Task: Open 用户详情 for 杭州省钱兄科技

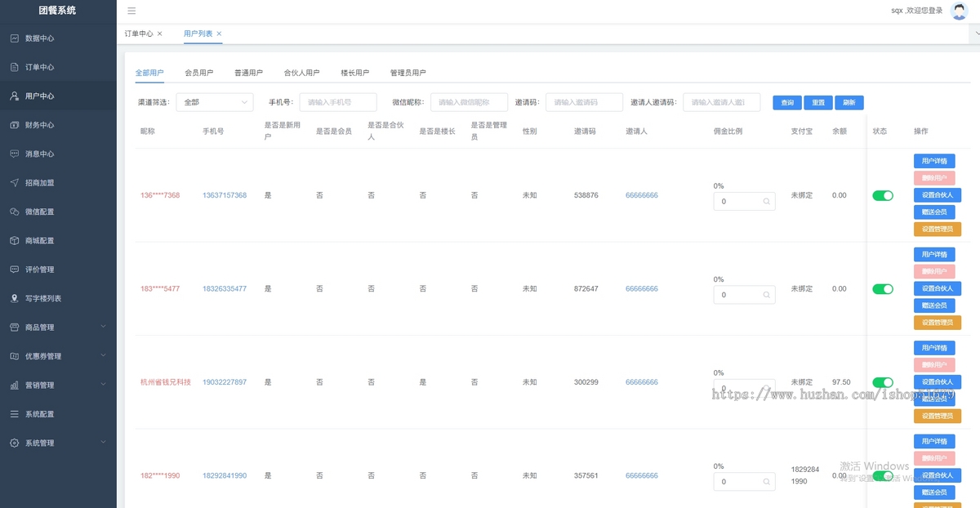Action: 934,348
